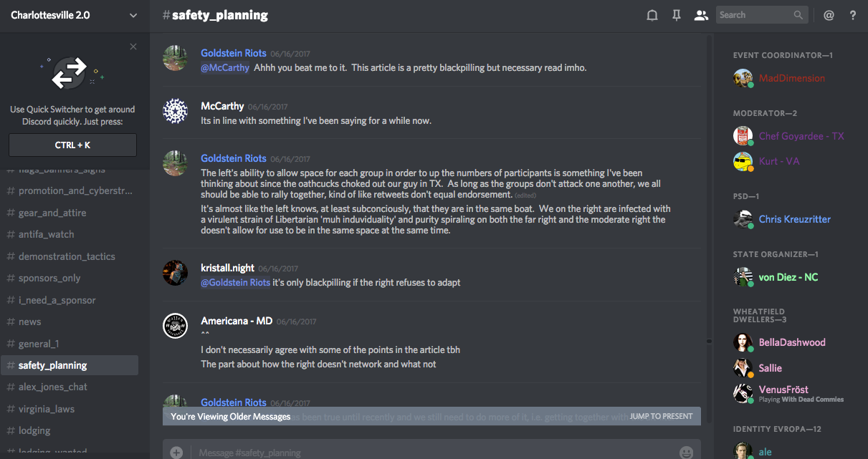Click the attach file plus button
This screenshot has height=459, width=868.
pyautogui.click(x=176, y=452)
